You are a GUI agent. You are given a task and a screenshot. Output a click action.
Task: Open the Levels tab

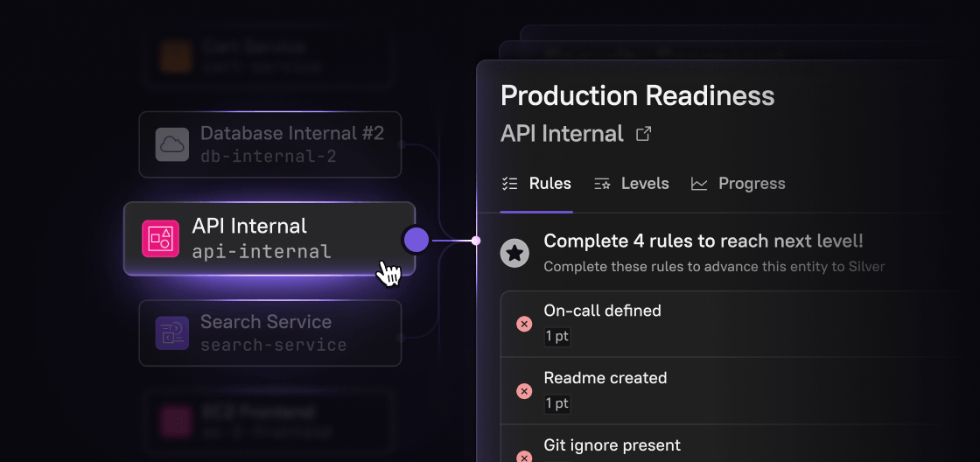click(x=632, y=184)
